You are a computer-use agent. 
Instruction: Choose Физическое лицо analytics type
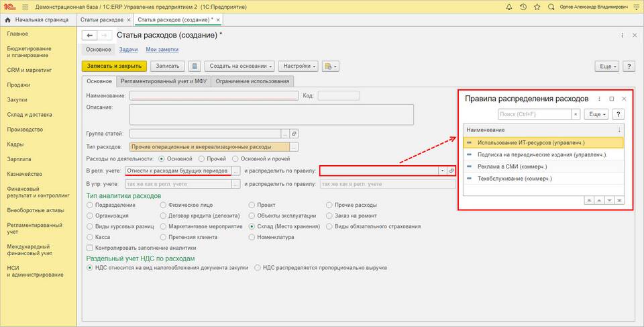pos(163,205)
